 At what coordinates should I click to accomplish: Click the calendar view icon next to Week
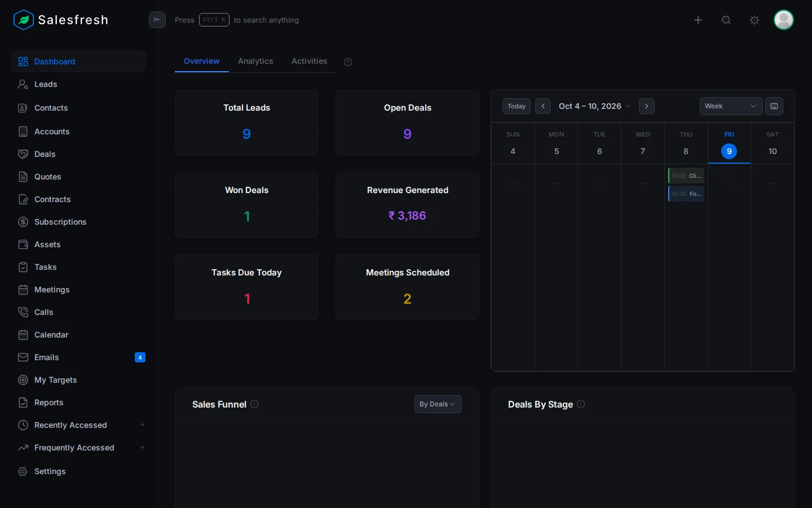774,106
